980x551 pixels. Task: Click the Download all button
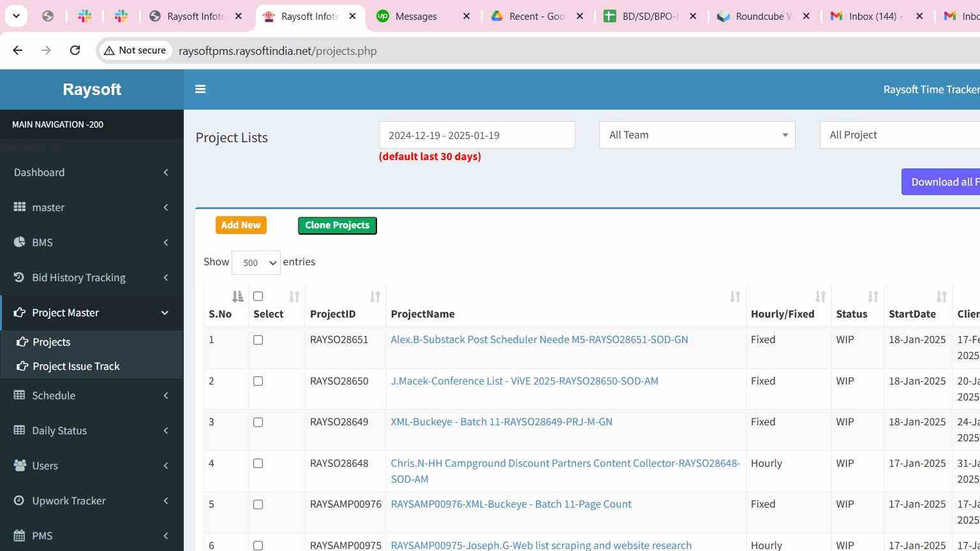point(941,182)
